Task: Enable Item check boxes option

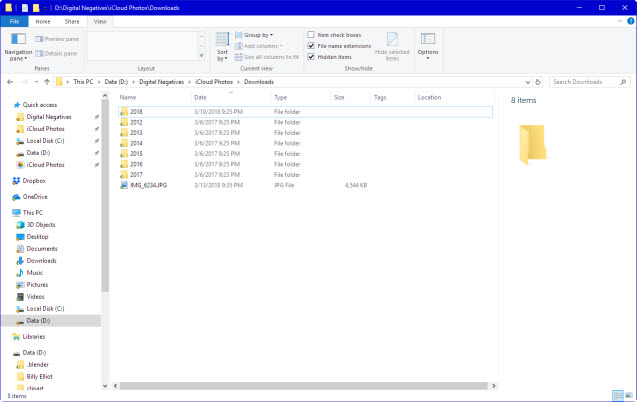Action: click(x=311, y=35)
